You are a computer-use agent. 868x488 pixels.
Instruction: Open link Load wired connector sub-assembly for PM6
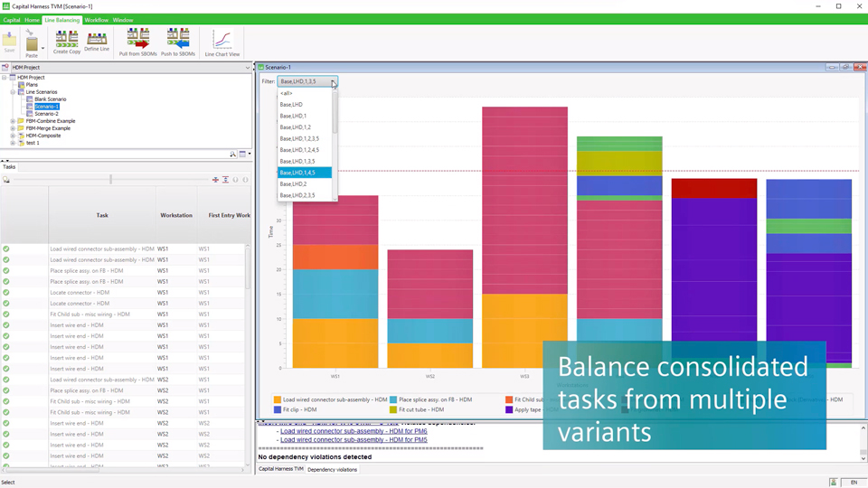(354, 431)
